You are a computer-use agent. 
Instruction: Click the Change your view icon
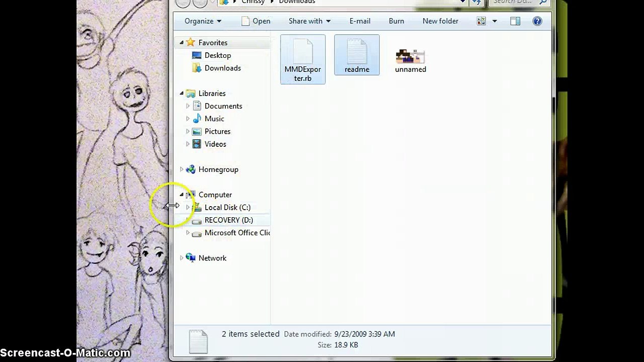(481, 21)
